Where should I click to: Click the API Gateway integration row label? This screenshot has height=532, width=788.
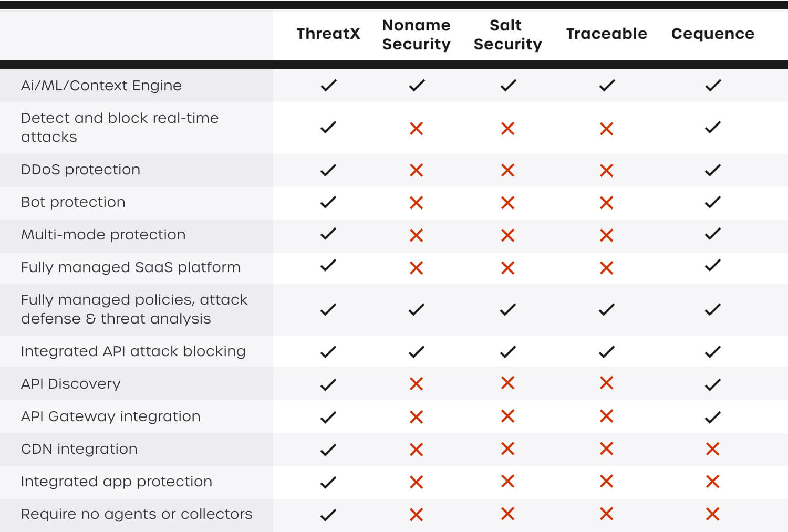coord(110,416)
